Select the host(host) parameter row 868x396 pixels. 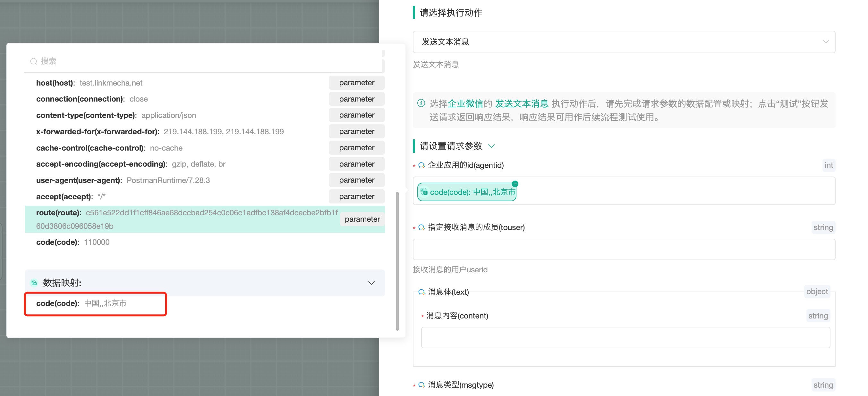pos(205,83)
